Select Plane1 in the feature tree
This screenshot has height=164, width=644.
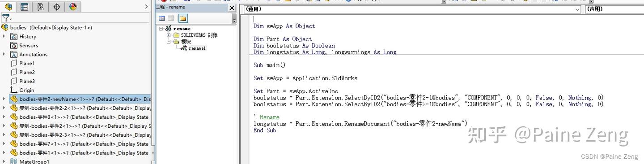click(x=22, y=63)
